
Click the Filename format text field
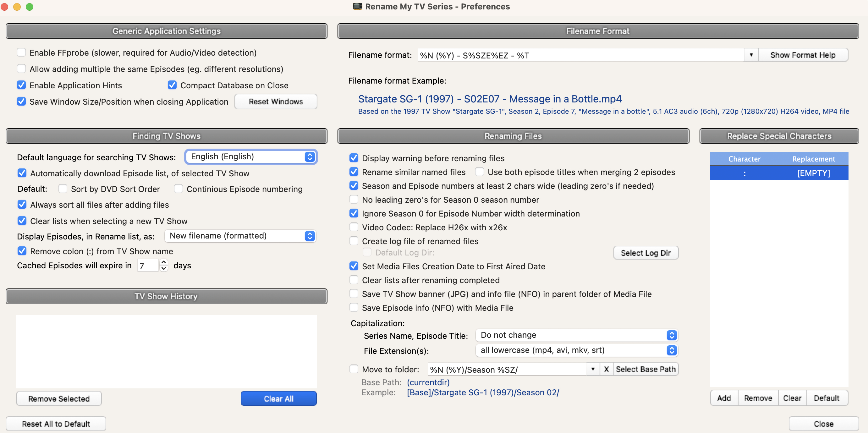click(580, 55)
